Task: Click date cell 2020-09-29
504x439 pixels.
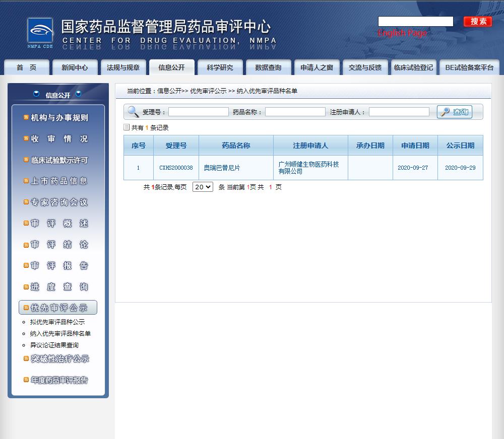Action: 460,168
